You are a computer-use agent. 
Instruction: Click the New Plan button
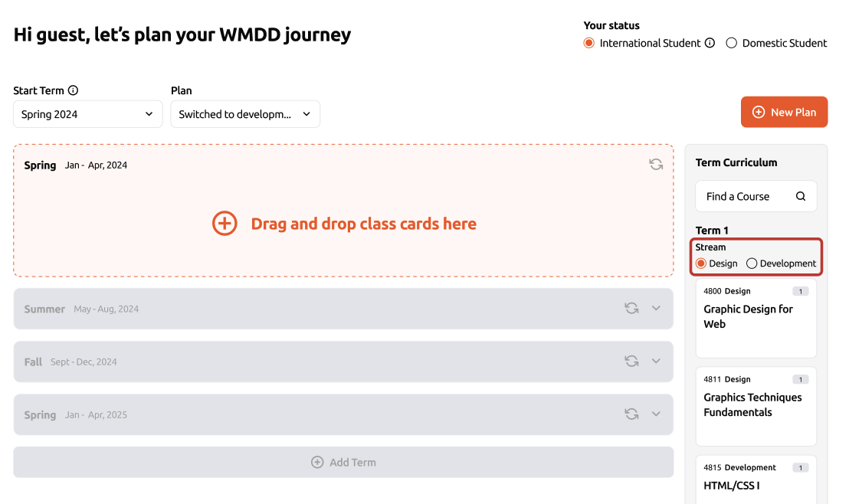click(x=784, y=112)
